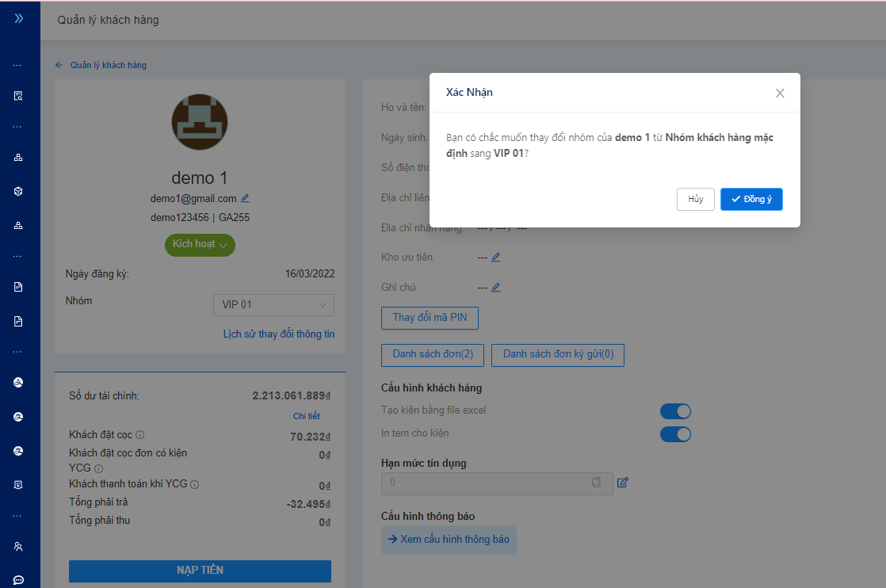Screen dimensions: 886x588
Task: Close the Xác Nhận dialog with X
Action: click(780, 93)
